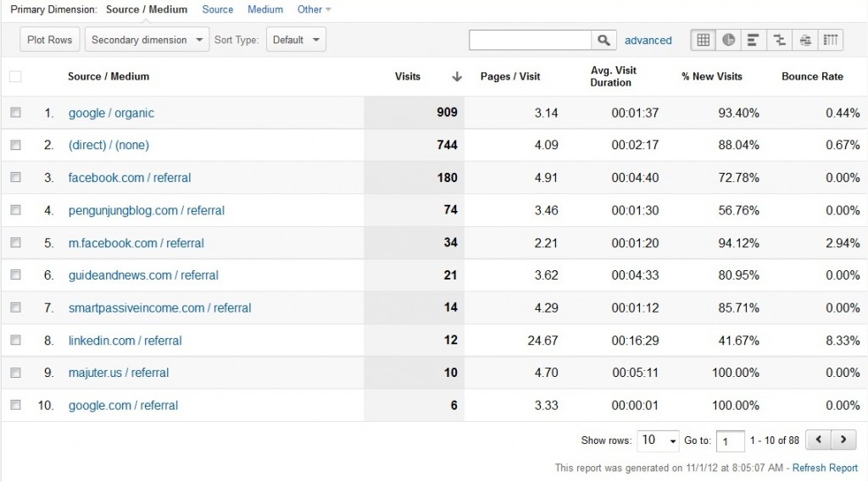
Task: Open the Sort Type Default dropdown
Action: click(x=296, y=40)
